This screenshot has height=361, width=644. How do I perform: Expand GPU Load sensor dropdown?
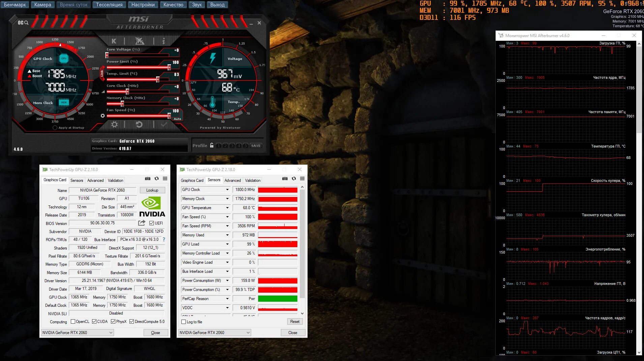pos(227,244)
